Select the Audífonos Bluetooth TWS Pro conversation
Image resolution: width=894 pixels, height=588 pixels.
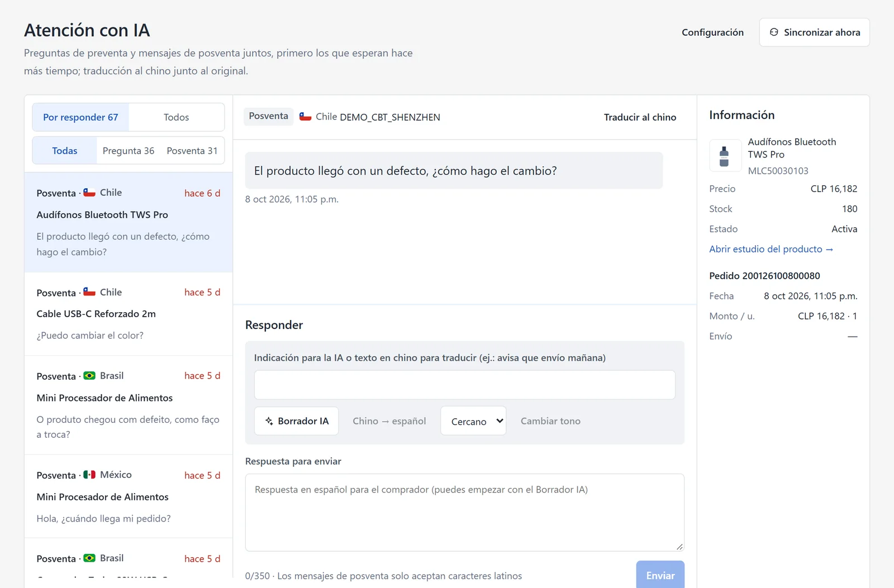click(129, 222)
